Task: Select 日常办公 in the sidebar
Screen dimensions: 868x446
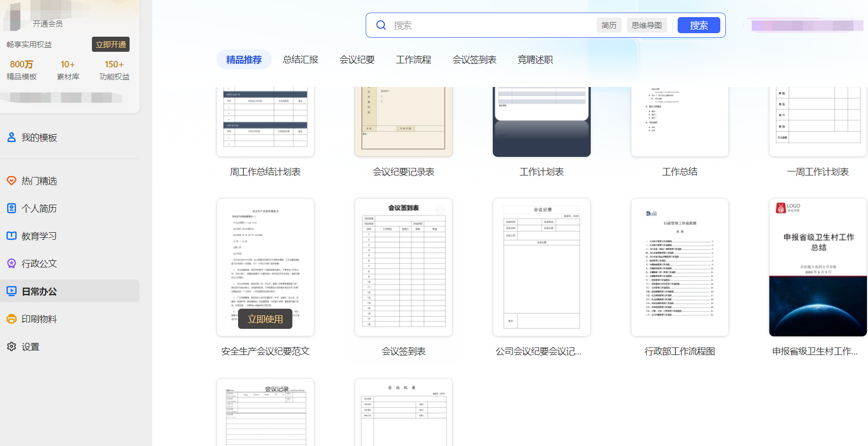Action: point(70,291)
